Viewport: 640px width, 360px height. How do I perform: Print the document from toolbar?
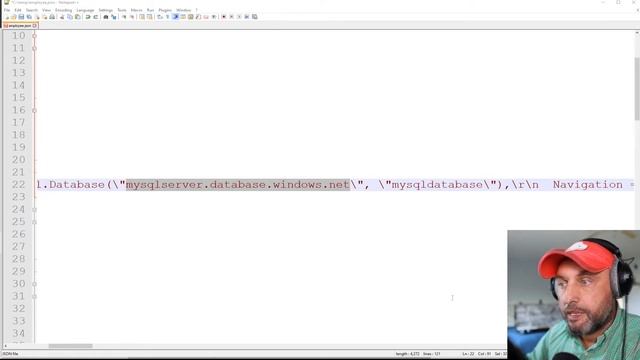pyautogui.click(x=52, y=17)
